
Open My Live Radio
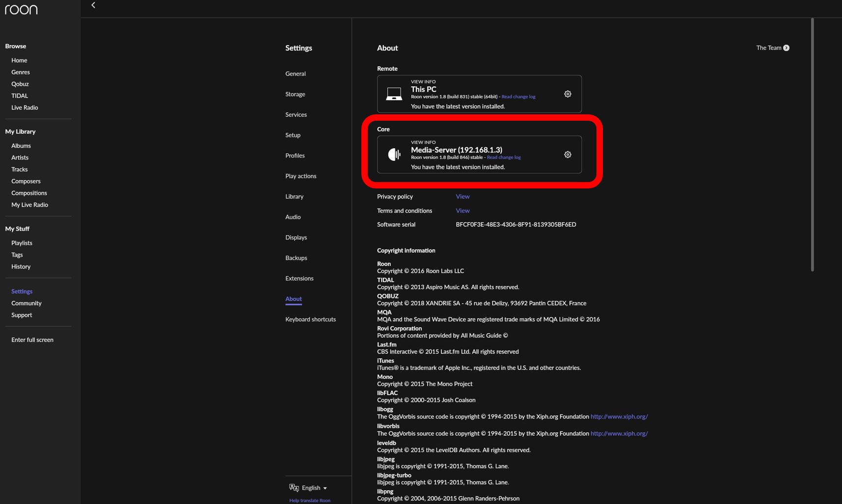click(30, 205)
